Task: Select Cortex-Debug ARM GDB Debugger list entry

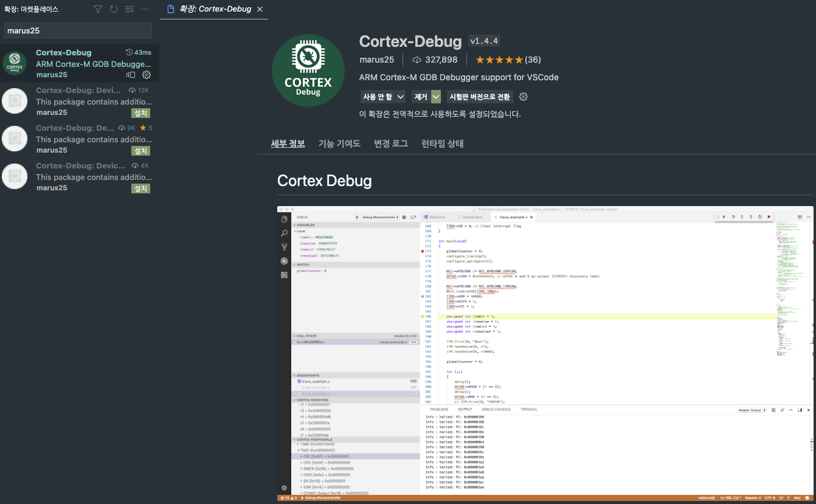Action: coord(80,63)
